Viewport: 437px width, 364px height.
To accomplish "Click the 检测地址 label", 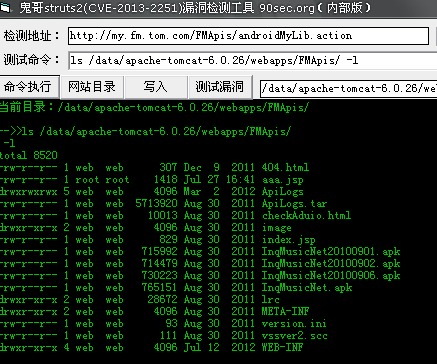I will pyautogui.click(x=31, y=36).
